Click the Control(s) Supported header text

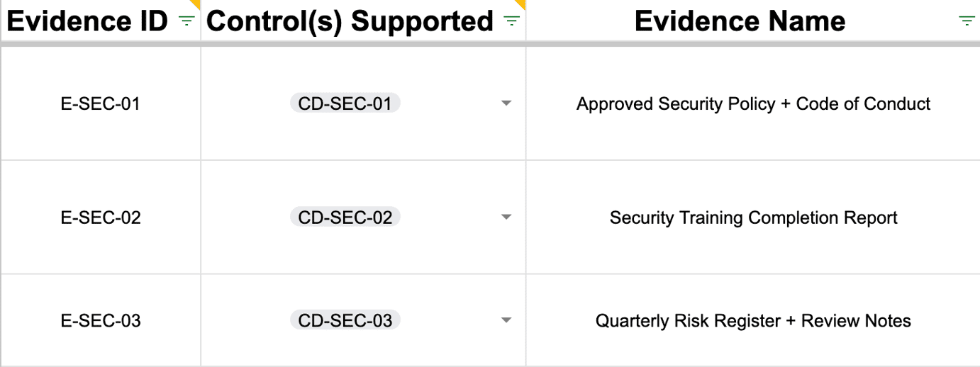point(350,21)
